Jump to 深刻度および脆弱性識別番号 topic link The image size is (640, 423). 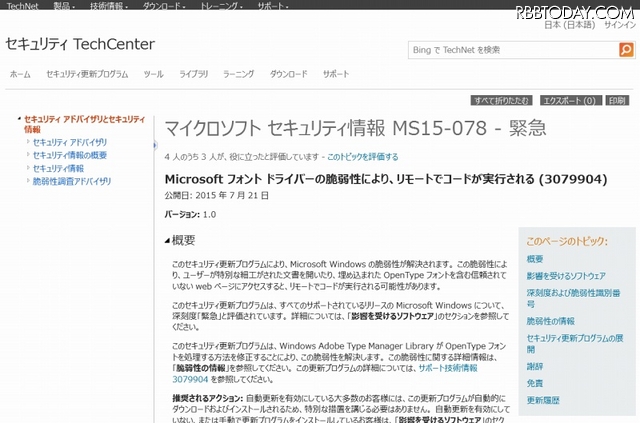[573, 298]
